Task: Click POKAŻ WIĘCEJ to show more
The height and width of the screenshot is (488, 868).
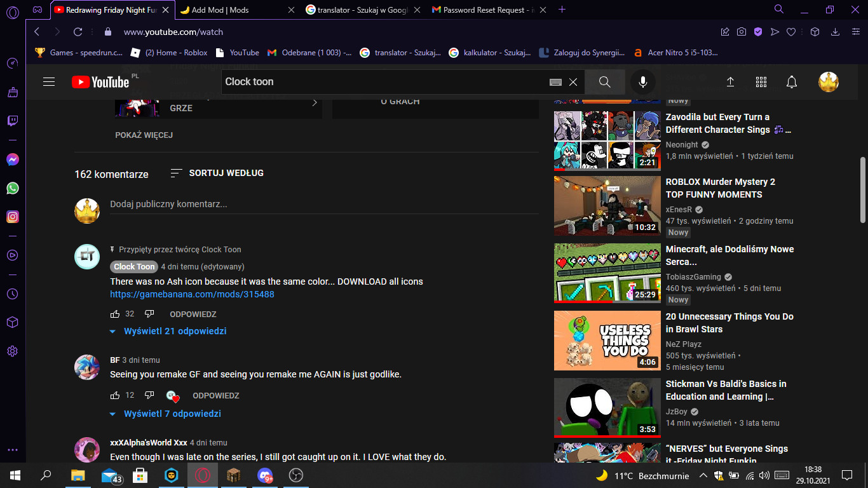Action: point(144,135)
